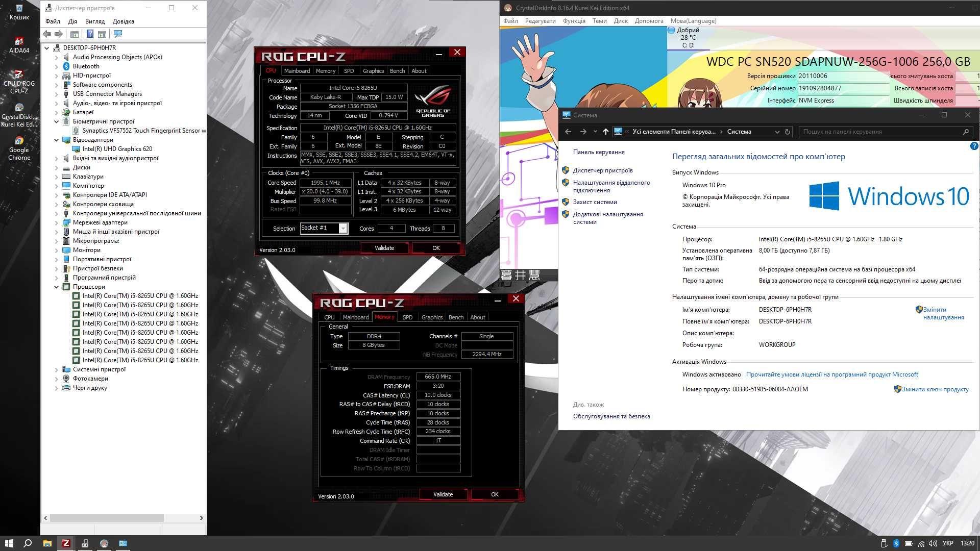Click the control panel search field
980x551 pixels.
coord(886,132)
